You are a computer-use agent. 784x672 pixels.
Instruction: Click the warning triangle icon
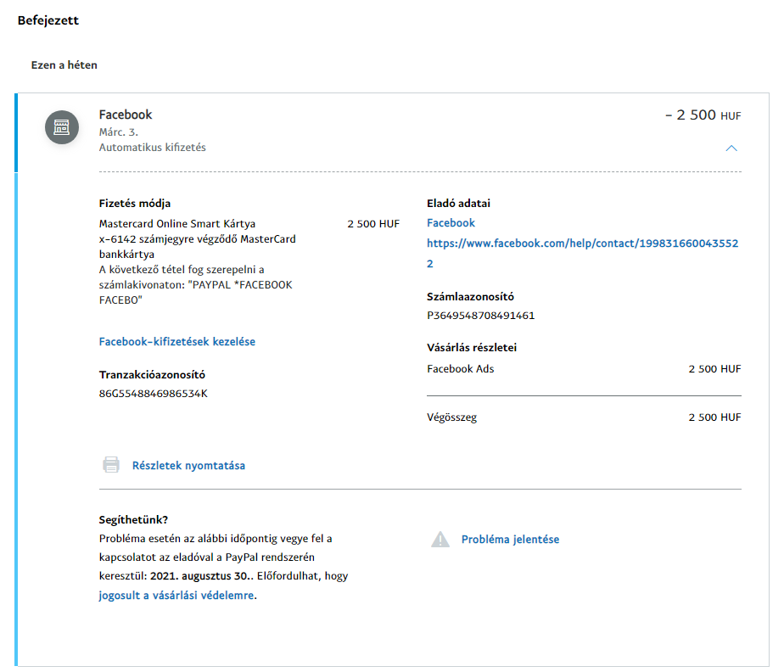pos(440,539)
